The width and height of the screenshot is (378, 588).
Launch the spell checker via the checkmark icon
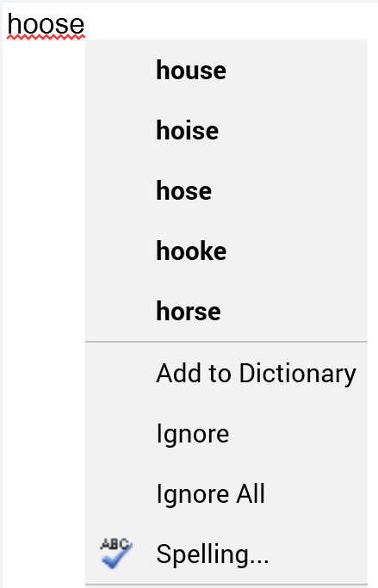coord(116,553)
